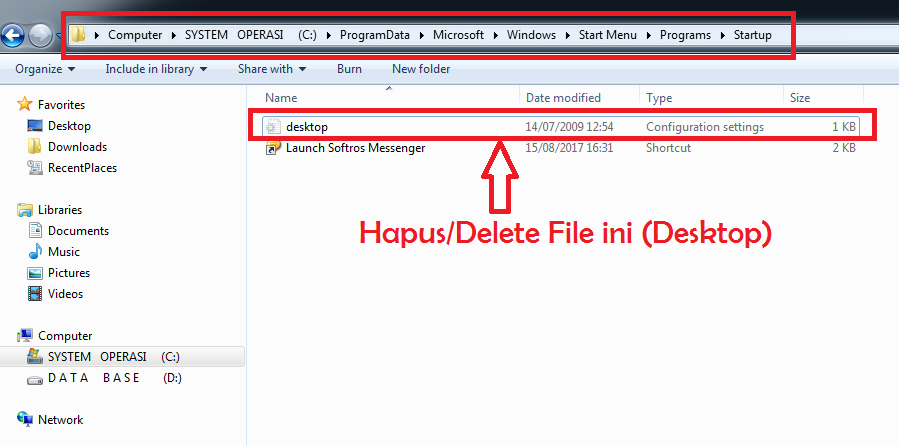This screenshot has height=445, width=899.
Task: Go to Start Menu in the breadcrumb
Action: pyautogui.click(x=608, y=35)
